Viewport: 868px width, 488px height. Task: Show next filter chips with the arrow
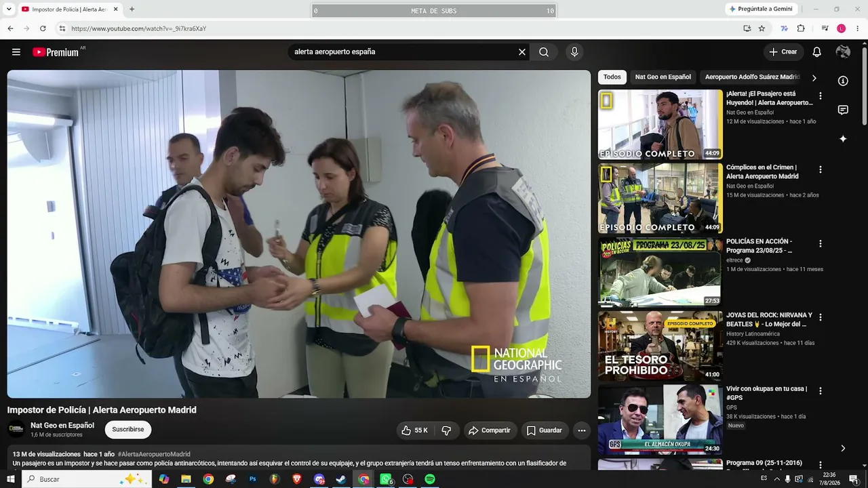click(814, 78)
